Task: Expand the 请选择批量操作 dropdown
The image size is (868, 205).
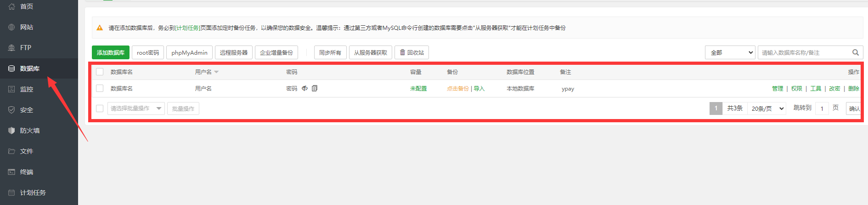Action: 136,108
